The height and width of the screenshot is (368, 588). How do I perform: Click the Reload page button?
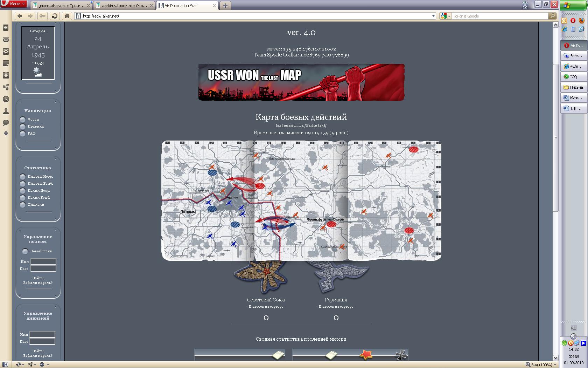click(54, 16)
